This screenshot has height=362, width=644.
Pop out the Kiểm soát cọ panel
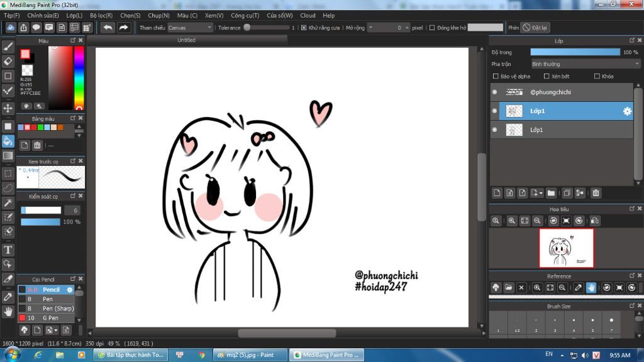tap(73, 196)
